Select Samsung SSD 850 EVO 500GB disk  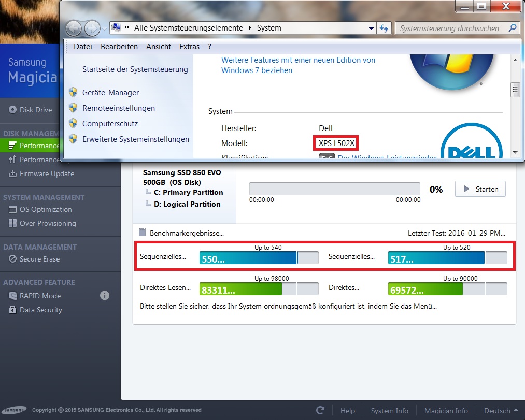(x=182, y=177)
